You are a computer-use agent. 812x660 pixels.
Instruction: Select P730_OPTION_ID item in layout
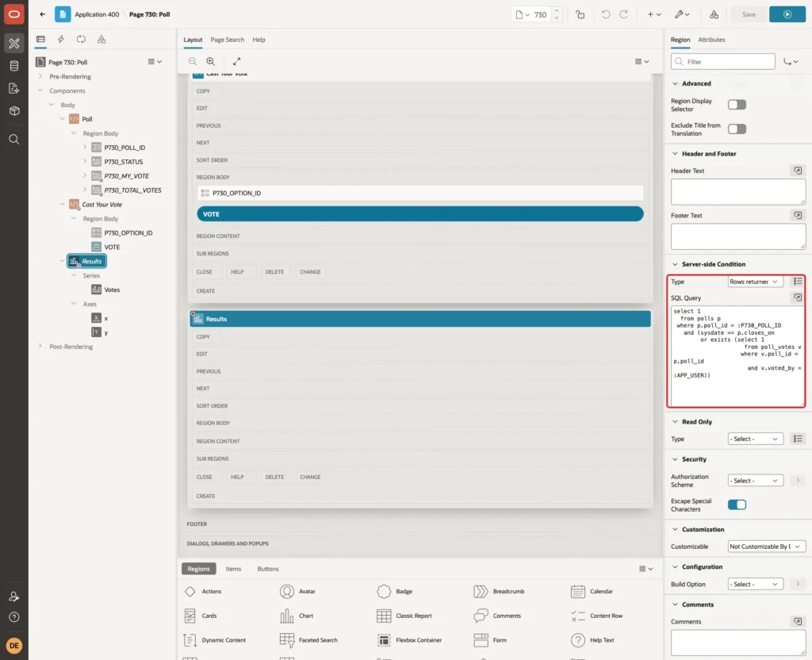[420, 193]
